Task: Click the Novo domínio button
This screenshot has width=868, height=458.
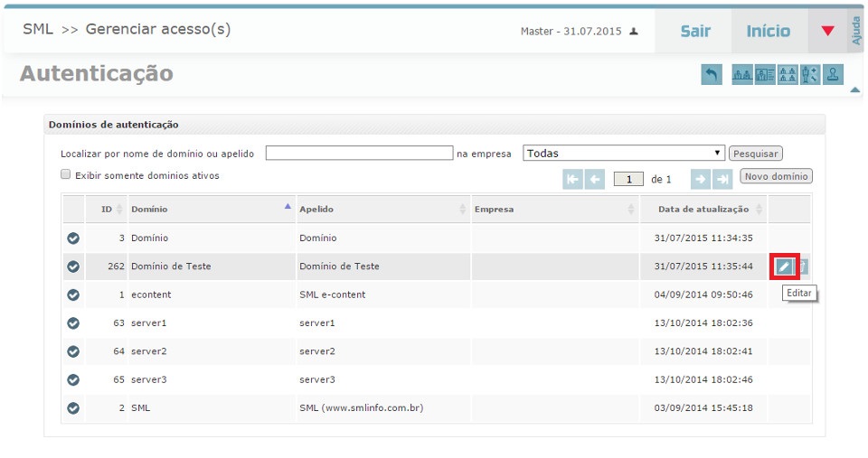Action: coord(776,176)
